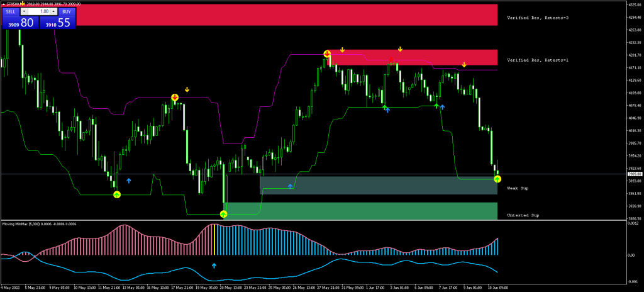This screenshot has height=292, width=644.
Task: Click the yellow arrow icon beside SPX500 symbol
Action: point(23,3)
